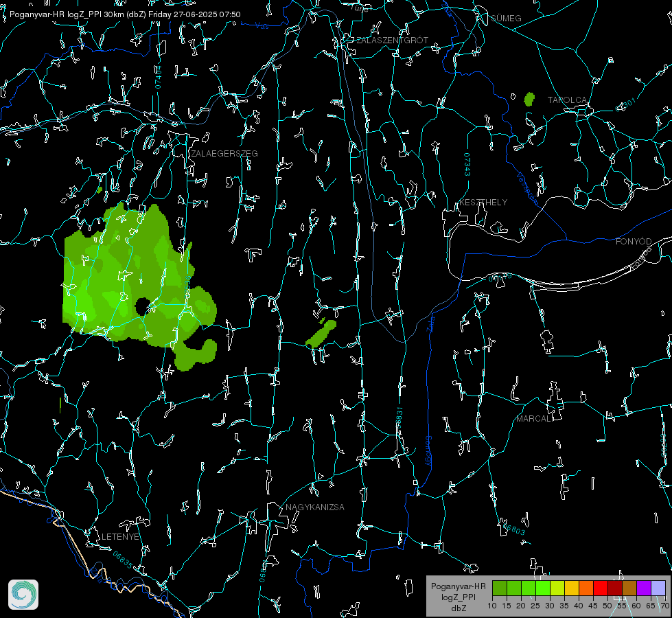
Task: Click the 65–70 dBZ lavender swatch
Action: click(658, 588)
